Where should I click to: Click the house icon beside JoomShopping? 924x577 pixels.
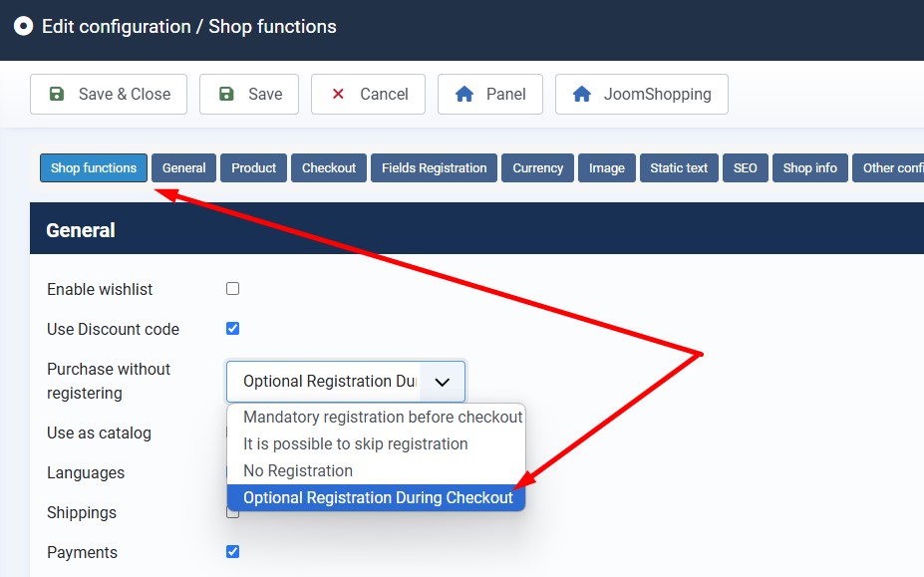[x=582, y=94]
